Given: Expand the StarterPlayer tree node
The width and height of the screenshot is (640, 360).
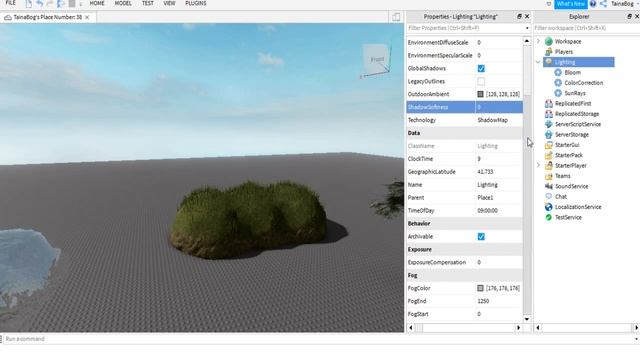Looking at the screenshot, I should pos(538,165).
